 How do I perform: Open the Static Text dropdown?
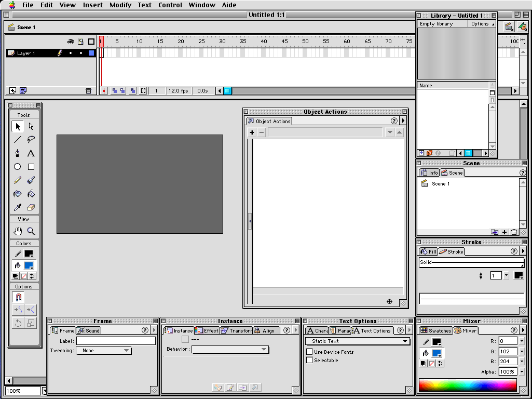(357, 341)
